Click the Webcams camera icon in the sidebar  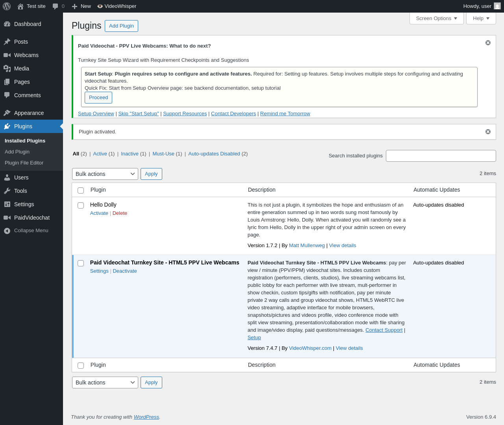coord(7,55)
